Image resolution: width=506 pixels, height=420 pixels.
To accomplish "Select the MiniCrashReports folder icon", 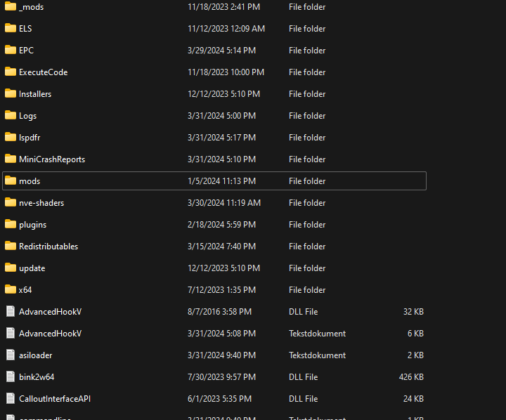I will [x=10, y=159].
